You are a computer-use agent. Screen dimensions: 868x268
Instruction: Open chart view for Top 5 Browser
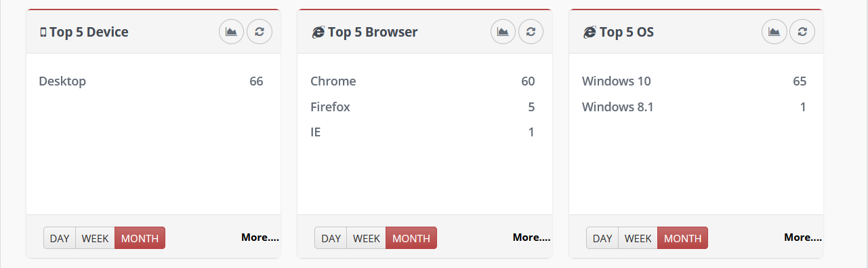pos(503,32)
